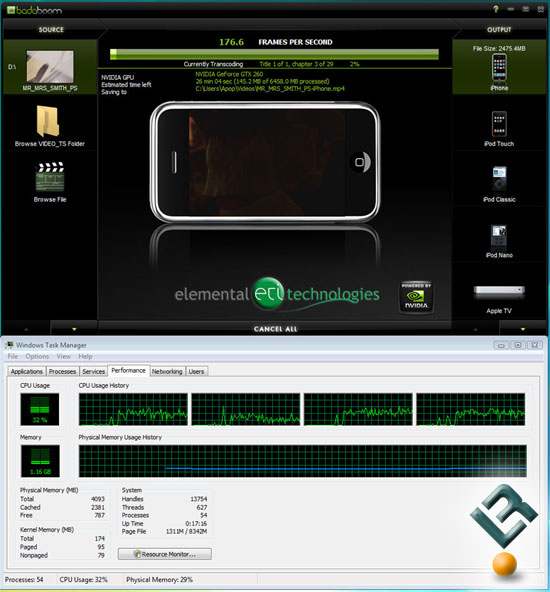550x592 pixels.
Task: Select the MR_MRS_SMITH_PS source thumbnail
Action: coord(50,67)
